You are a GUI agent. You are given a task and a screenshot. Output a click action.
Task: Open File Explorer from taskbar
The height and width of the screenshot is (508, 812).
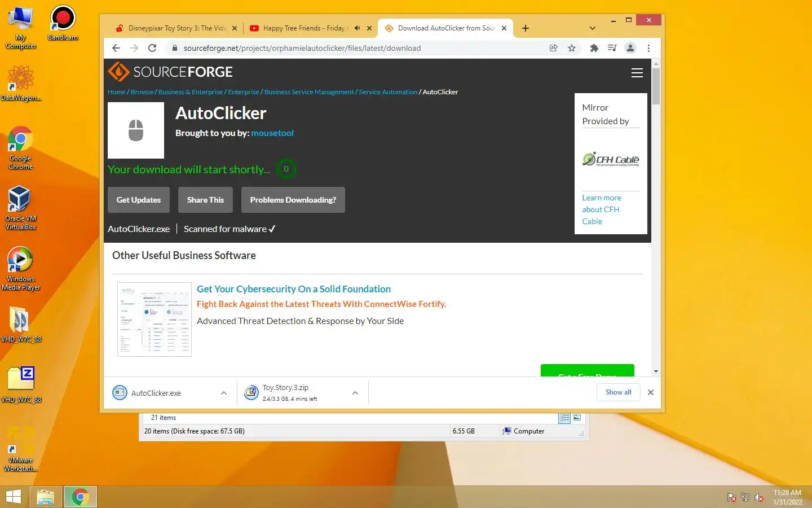(46, 497)
